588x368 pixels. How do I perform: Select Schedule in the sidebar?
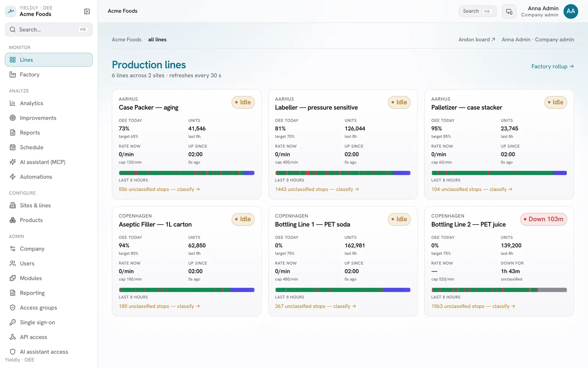pos(49,147)
